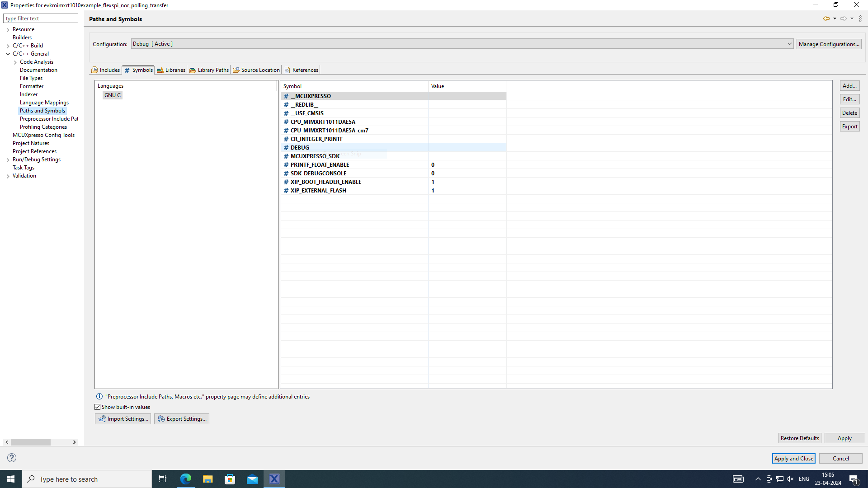Screen dimensions: 868x488
Task: Switch to the Libraries tab
Action: pyautogui.click(x=174, y=70)
